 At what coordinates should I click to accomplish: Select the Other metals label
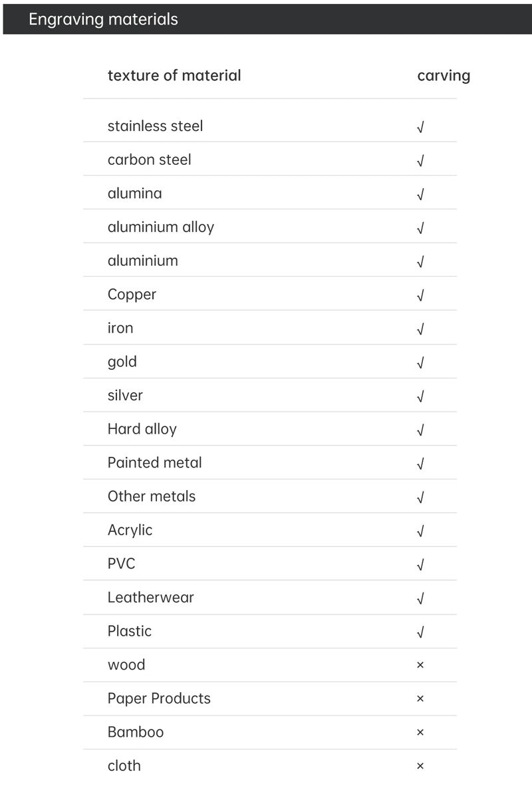152,497
